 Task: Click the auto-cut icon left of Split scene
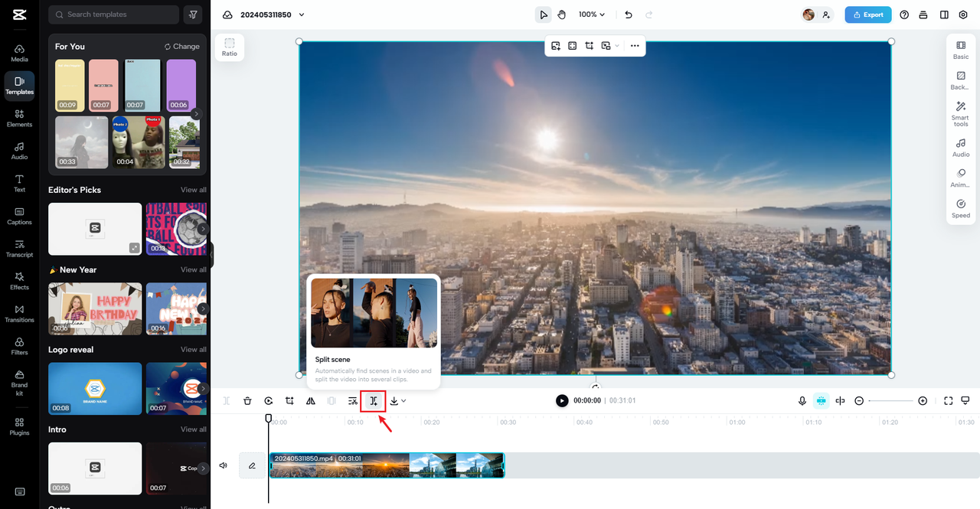point(352,400)
